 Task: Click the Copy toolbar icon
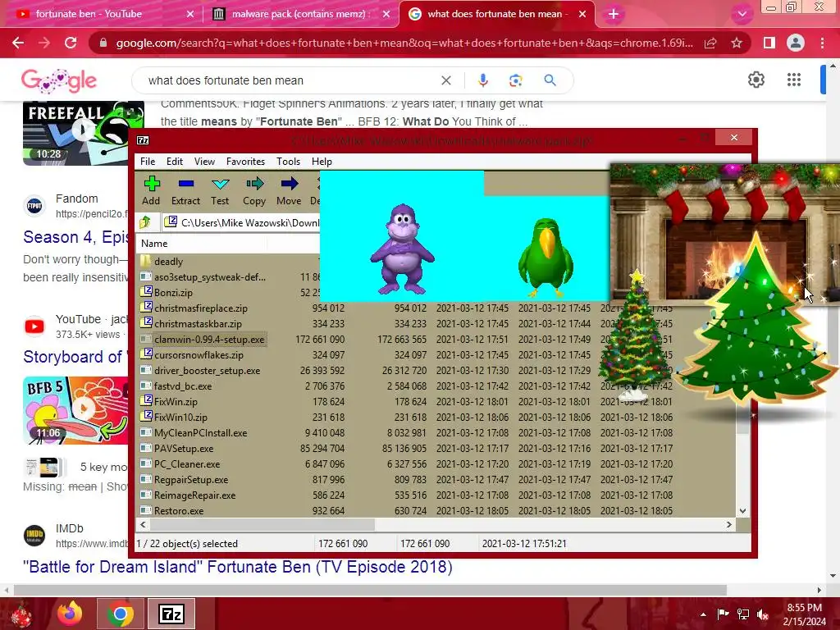tap(254, 190)
